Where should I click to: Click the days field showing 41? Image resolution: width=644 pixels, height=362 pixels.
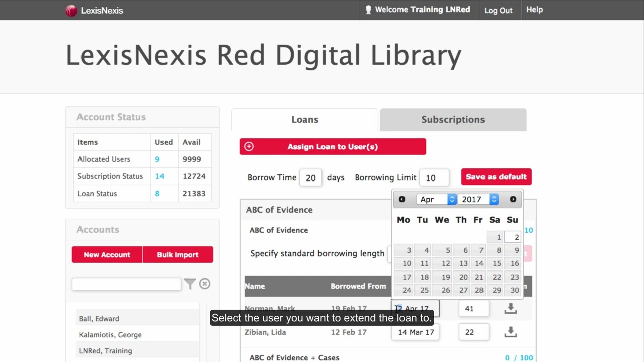click(x=473, y=308)
